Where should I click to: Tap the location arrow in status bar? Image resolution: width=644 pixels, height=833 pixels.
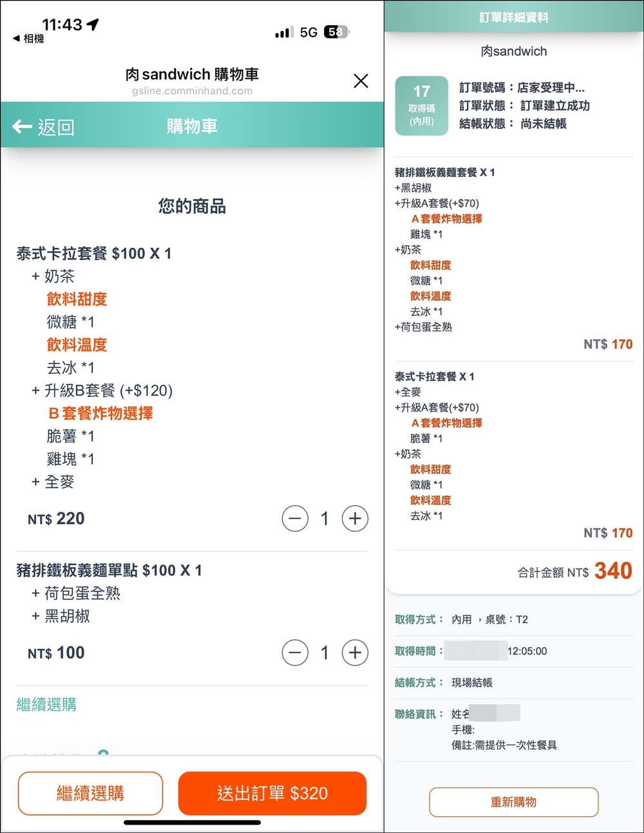click(x=93, y=24)
